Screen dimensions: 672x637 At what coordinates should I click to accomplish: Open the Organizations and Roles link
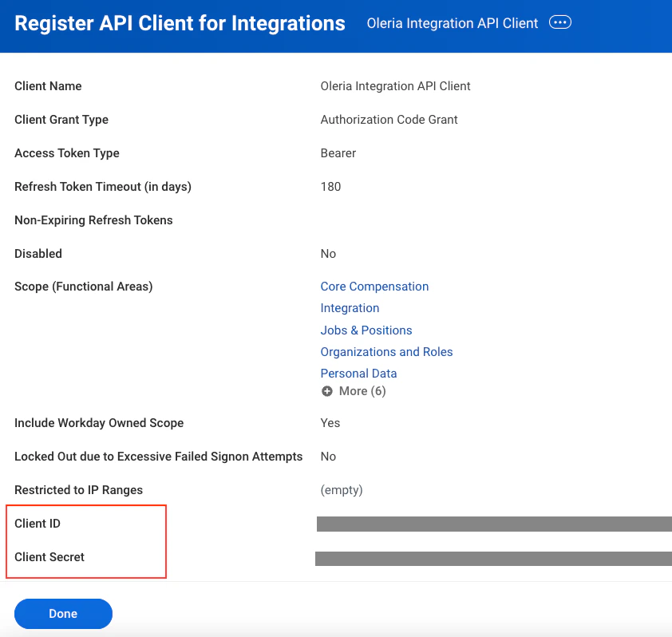(386, 351)
